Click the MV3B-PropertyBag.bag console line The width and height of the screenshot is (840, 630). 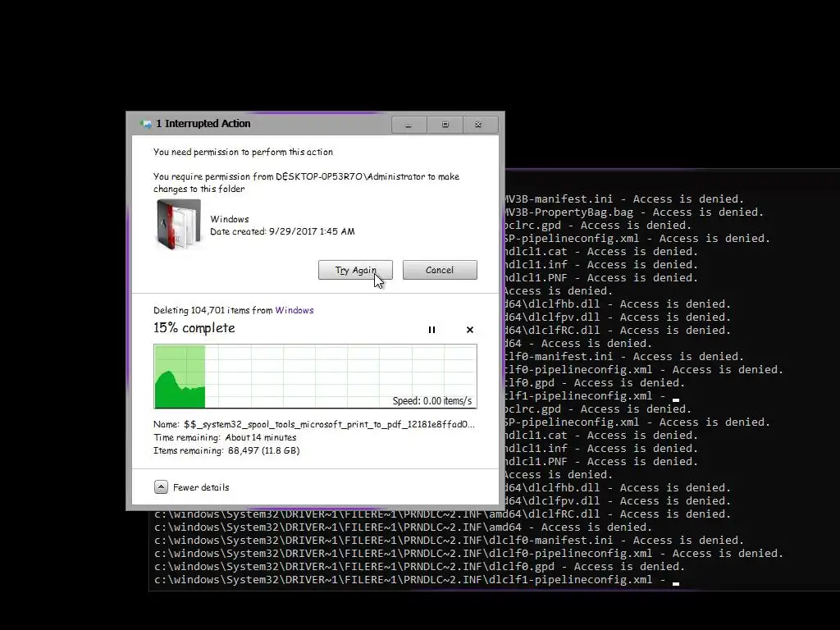coord(634,212)
